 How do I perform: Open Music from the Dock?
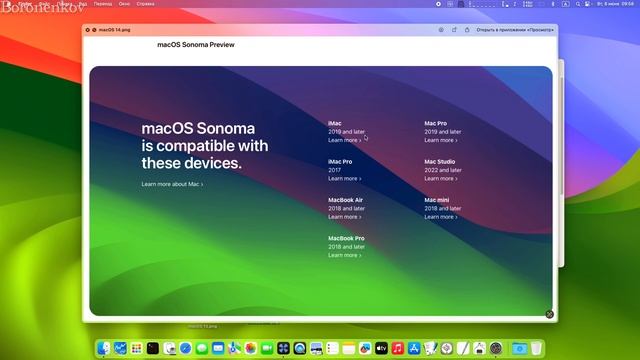click(398, 348)
